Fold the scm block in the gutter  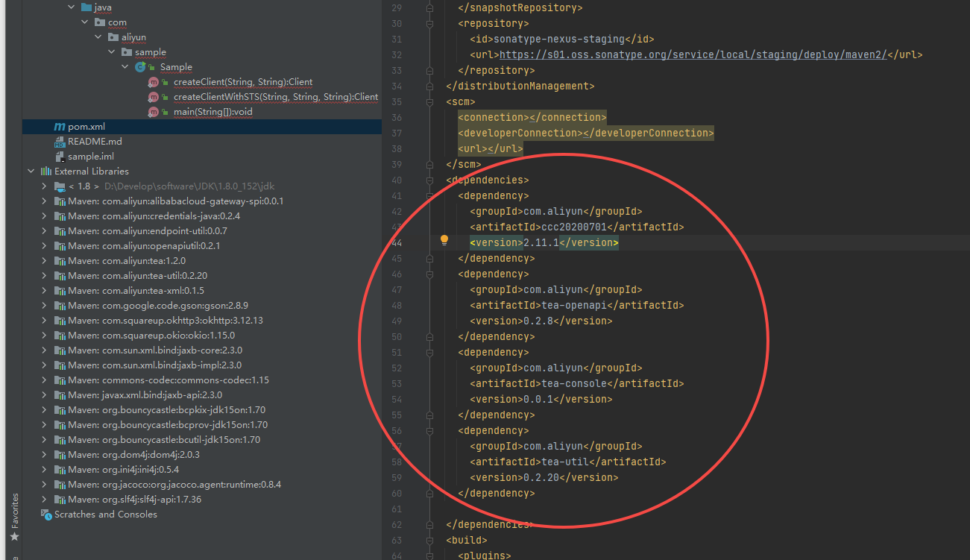(429, 101)
